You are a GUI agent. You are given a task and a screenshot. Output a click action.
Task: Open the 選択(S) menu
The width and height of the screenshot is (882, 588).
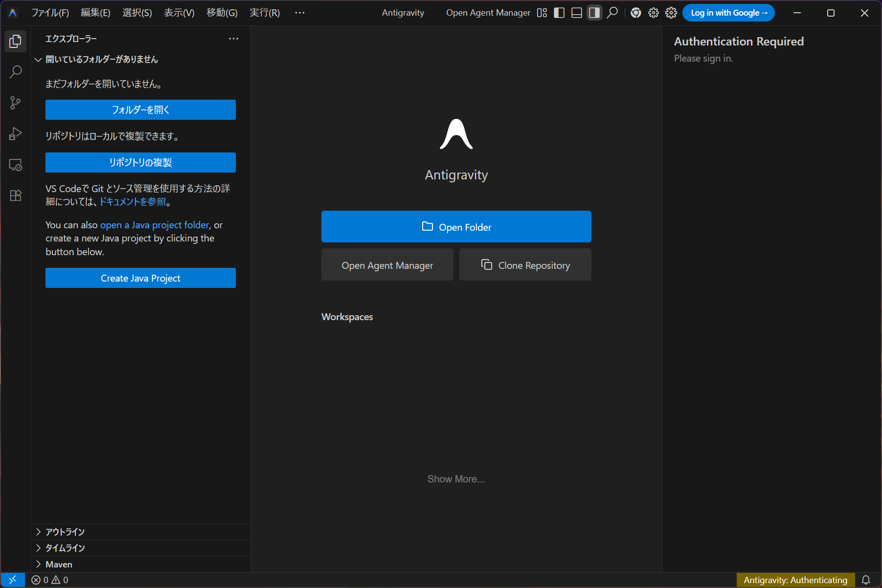(137, 13)
